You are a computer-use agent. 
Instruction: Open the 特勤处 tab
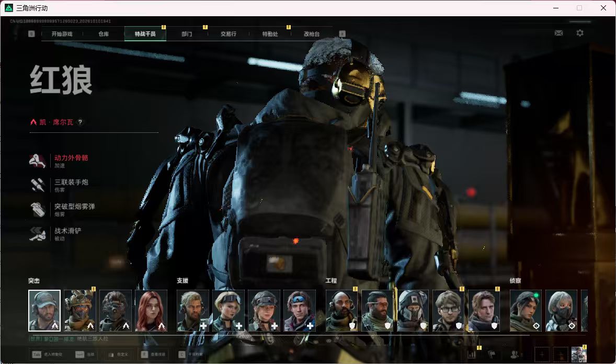tap(270, 34)
